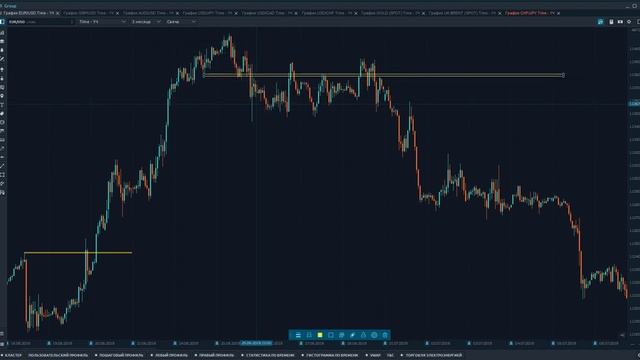
Task: Open the 1 месяц period dropdown
Action: 146,22
